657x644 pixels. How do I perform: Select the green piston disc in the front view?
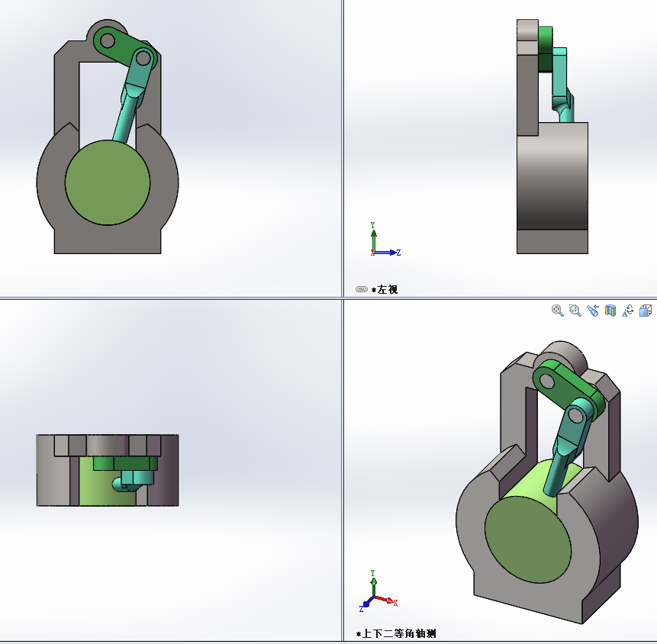(108, 182)
